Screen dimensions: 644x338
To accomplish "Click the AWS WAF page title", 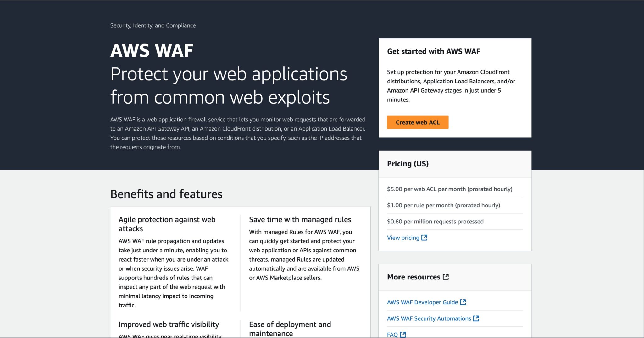I will click(152, 50).
